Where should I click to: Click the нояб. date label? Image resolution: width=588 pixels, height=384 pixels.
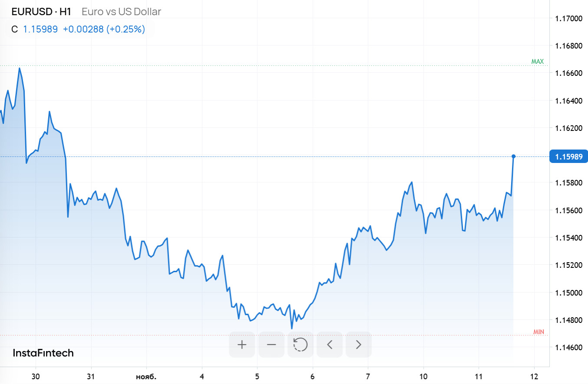click(147, 376)
